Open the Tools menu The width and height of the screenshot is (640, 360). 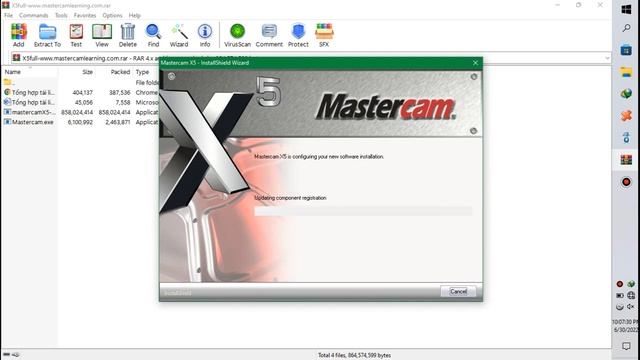tap(61, 15)
